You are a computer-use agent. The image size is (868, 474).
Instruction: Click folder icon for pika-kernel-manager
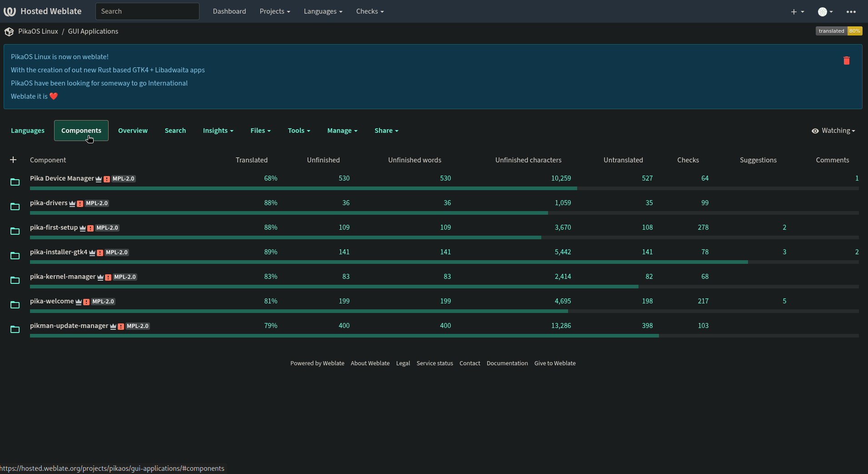(15, 280)
